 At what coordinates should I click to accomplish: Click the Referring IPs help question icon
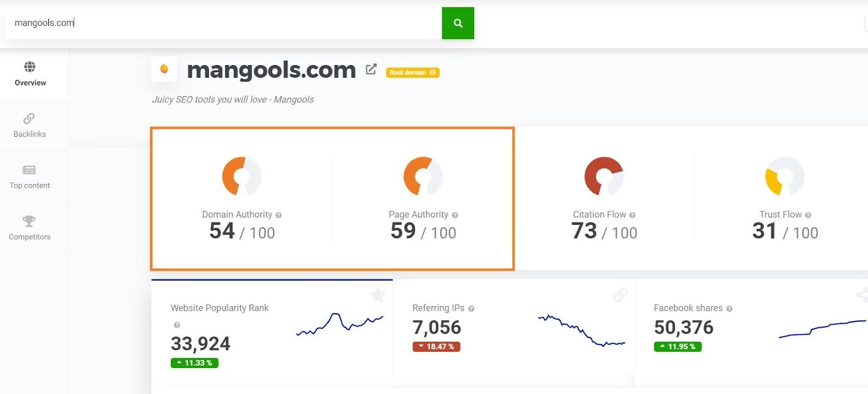click(471, 308)
